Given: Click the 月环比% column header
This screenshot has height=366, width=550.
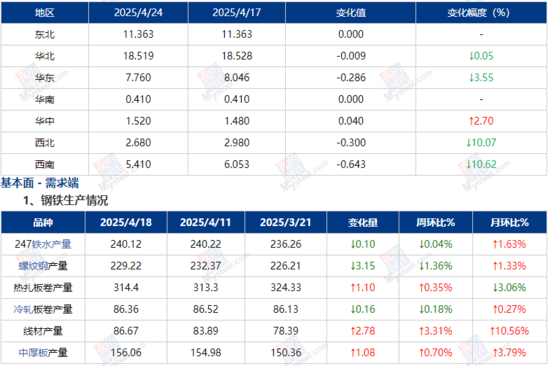Looking at the screenshot, I should click(x=509, y=222).
